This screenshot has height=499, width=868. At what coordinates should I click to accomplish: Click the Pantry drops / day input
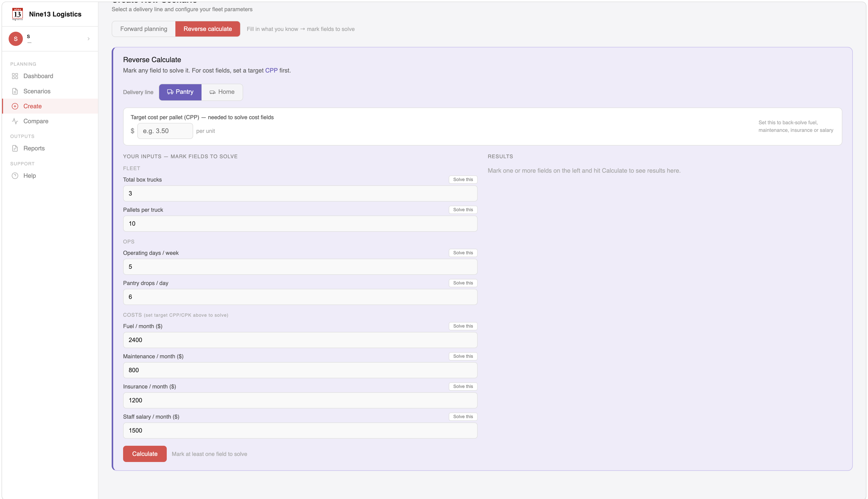(x=300, y=297)
